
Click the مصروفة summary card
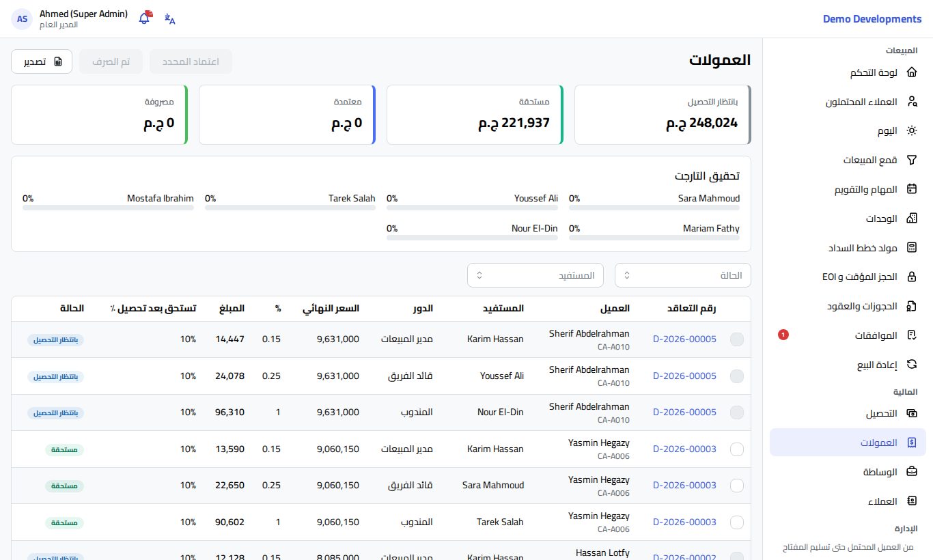tap(100, 115)
